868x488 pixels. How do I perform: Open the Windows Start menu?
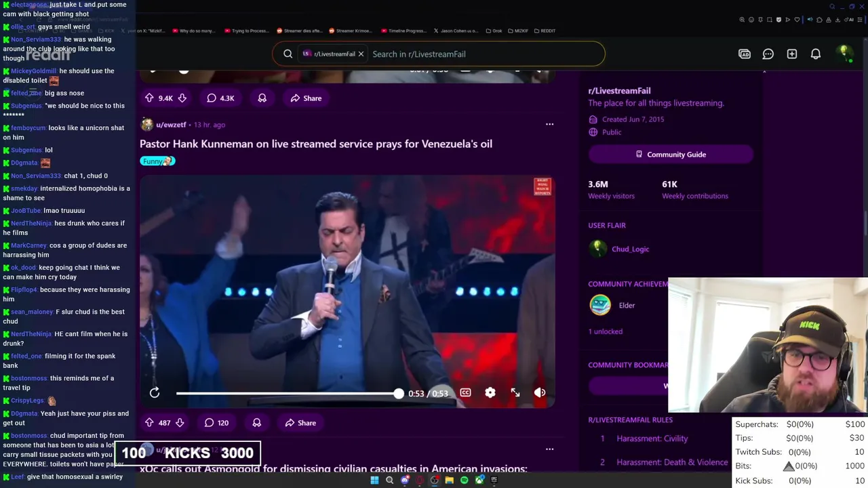(374, 480)
